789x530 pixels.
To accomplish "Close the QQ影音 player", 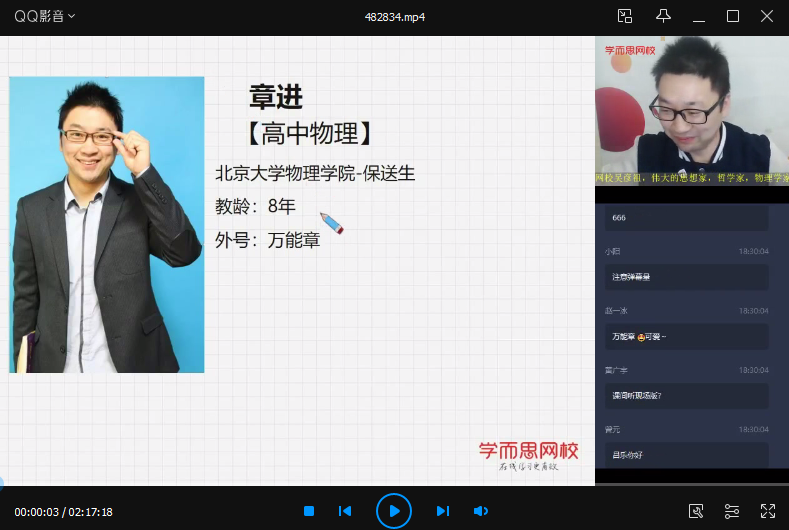I will point(767,16).
